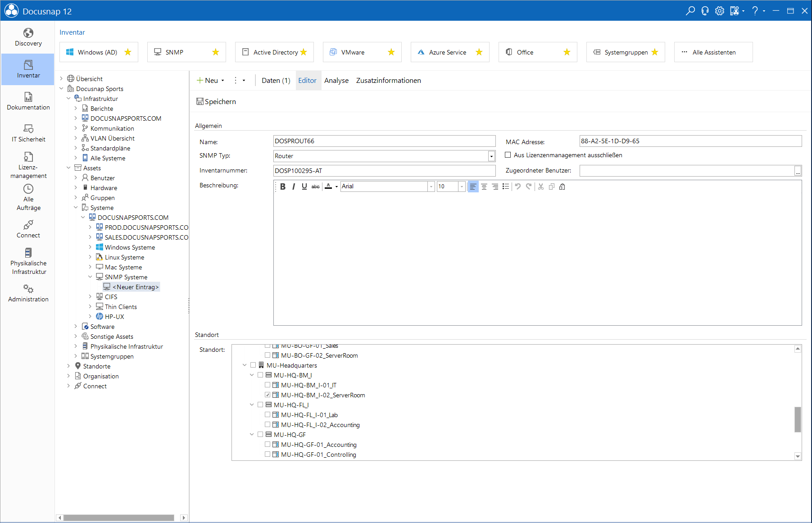This screenshot has height=523, width=812.
Task: Open the Arial font name dropdown
Action: click(431, 186)
